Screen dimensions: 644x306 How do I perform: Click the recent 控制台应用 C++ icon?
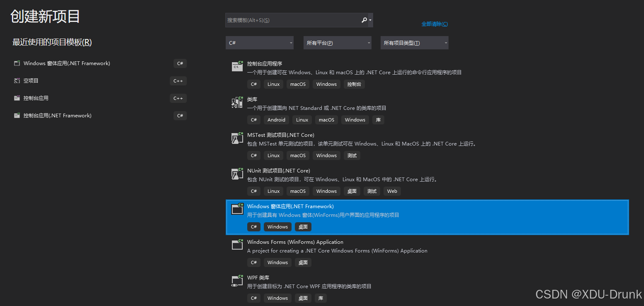click(x=17, y=98)
